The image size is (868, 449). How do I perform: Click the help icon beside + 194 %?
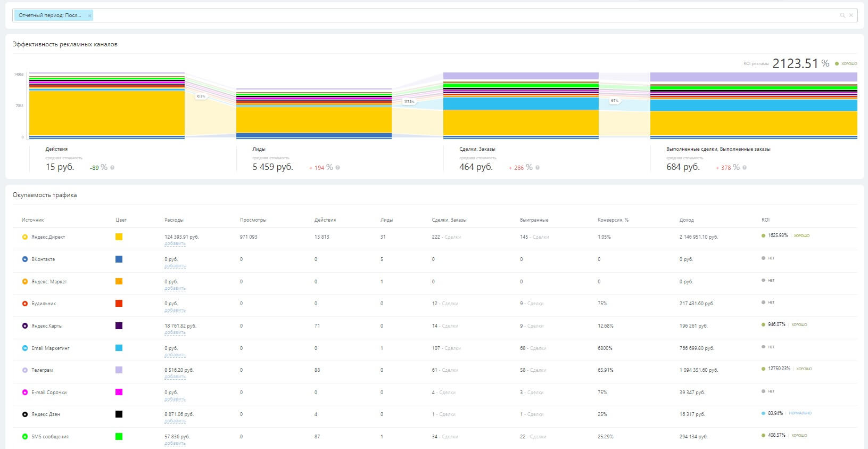point(338,168)
